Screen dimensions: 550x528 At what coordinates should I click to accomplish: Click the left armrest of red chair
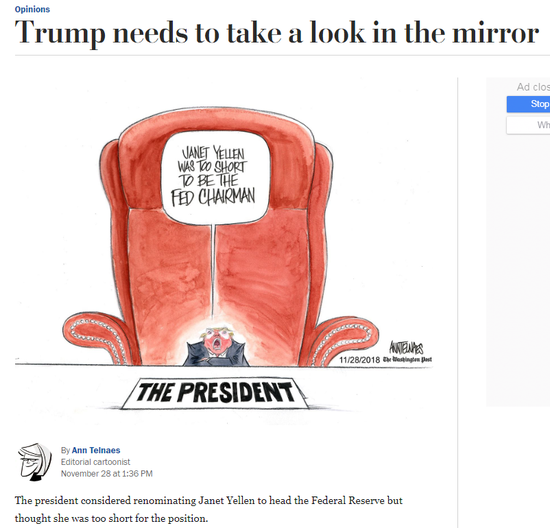click(98, 337)
